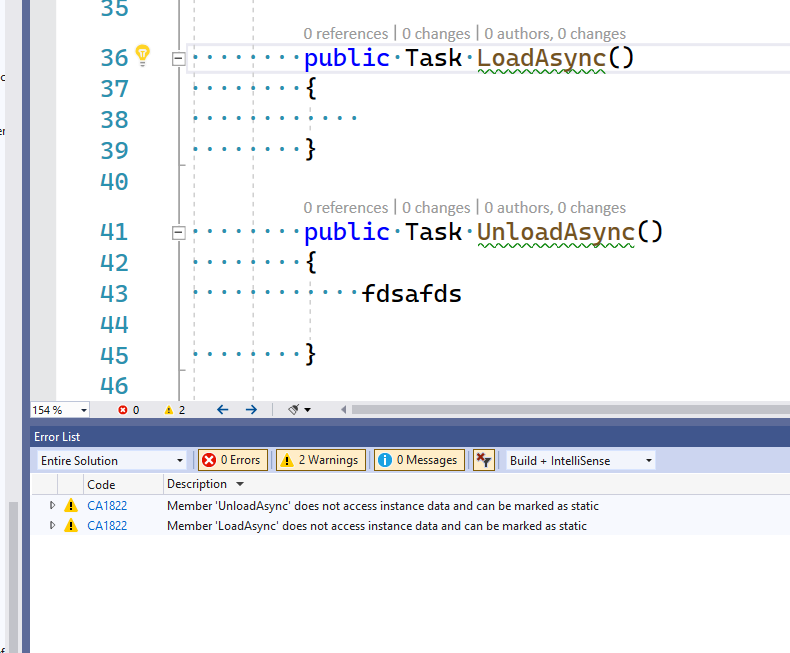Click the UnloadAsync method name

(556, 232)
